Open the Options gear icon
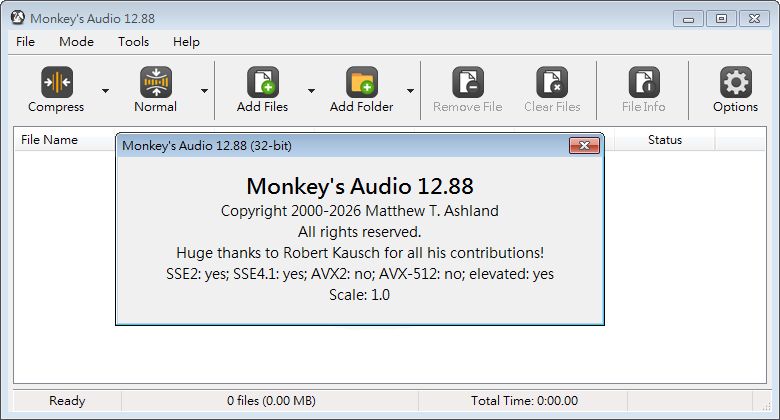This screenshot has height=420, width=780. click(736, 82)
